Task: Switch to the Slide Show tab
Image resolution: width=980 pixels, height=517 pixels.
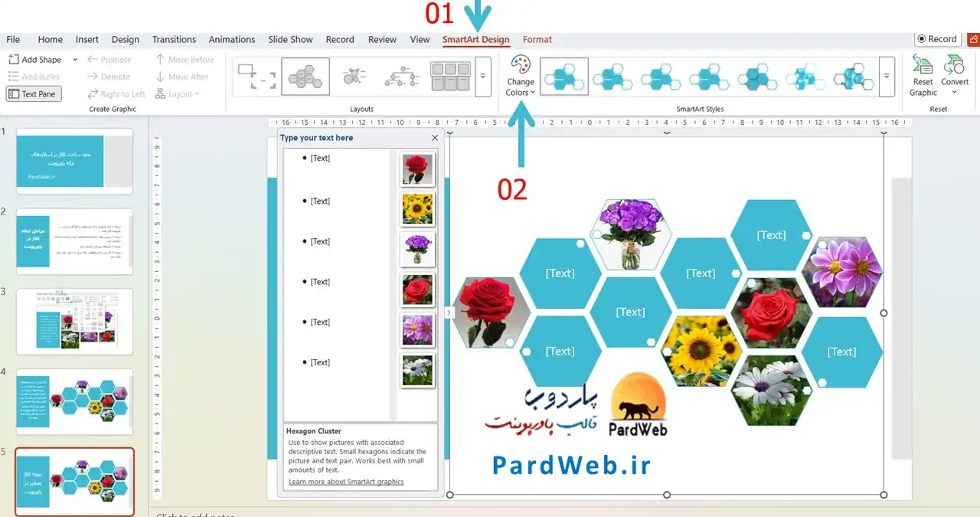Action: 290,40
